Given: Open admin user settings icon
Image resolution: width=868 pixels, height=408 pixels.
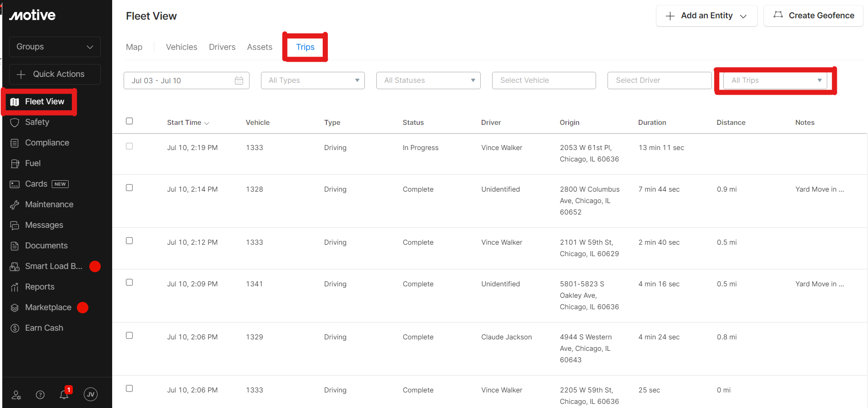Looking at the screenshot, I should tap(16, 395).
